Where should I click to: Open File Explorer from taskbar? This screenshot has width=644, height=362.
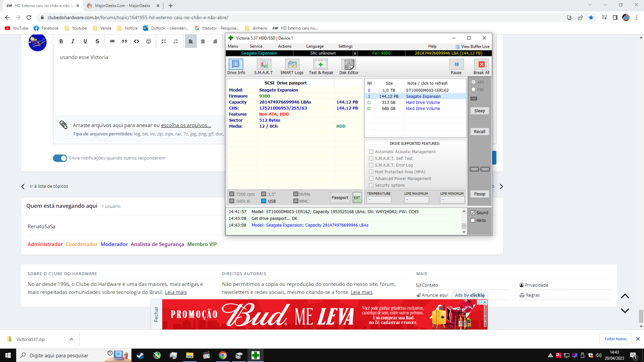click(190, 355)
